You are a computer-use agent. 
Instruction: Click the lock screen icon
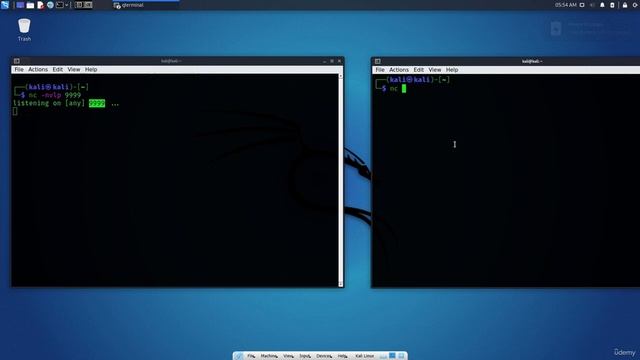pos(625,5)
